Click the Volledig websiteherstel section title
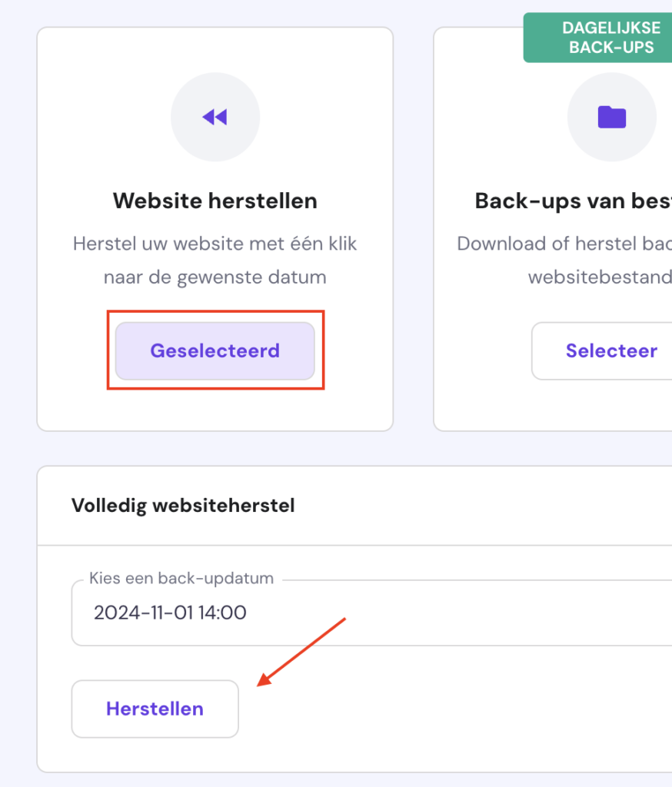 (183, 505)
